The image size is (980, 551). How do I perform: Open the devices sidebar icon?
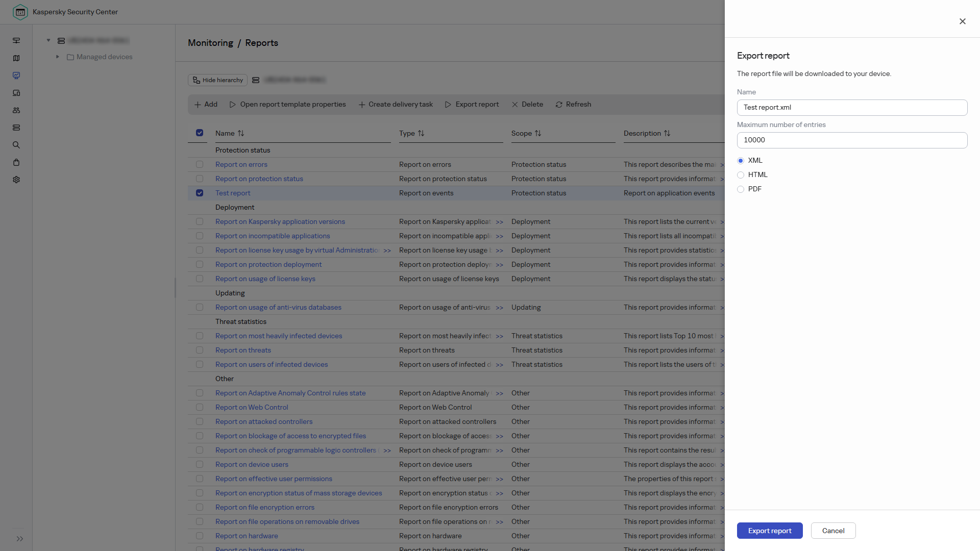[x=16, y=93]
